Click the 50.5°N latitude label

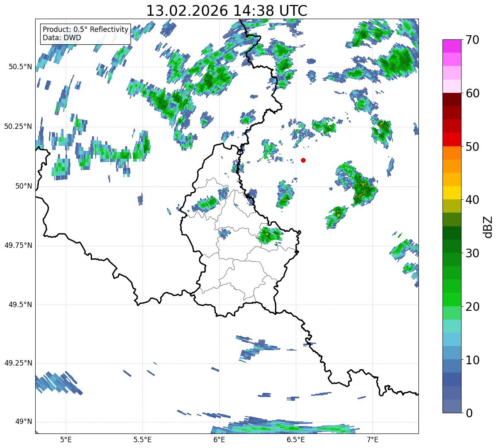pyautogui.click(x=20, y=67)
